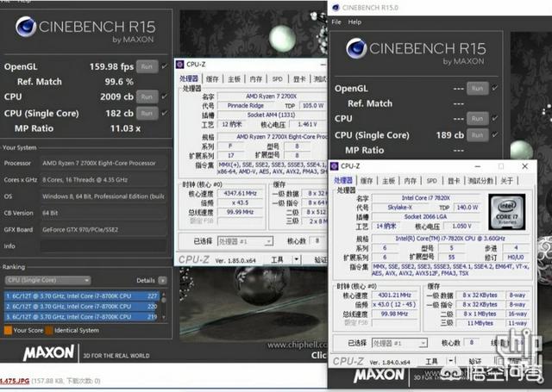Run OpenGL test in right Cinebench window
Screen dimensions: 552x392
pos(477,88)
